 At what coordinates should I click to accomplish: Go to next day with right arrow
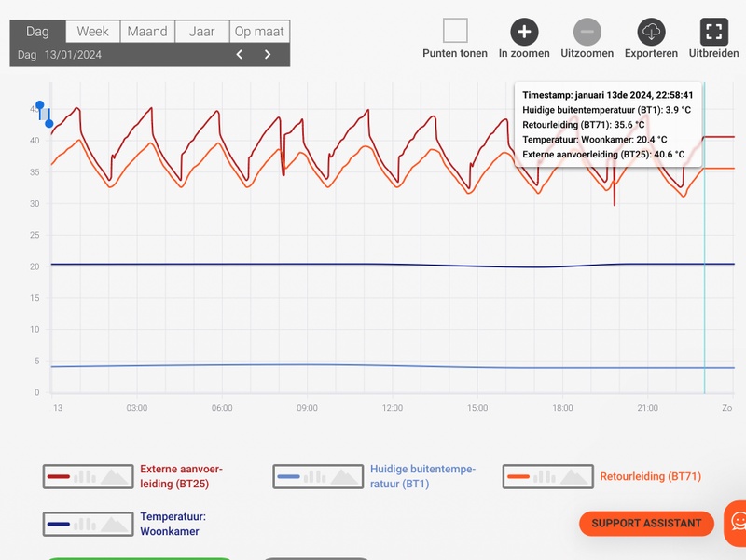pyautogui.click(x=268, y=55)
